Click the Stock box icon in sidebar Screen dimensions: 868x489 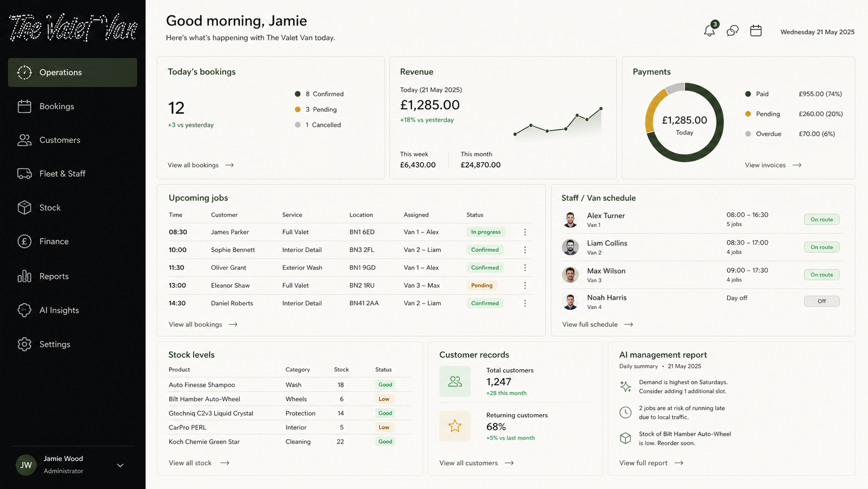tap(24, 207)
